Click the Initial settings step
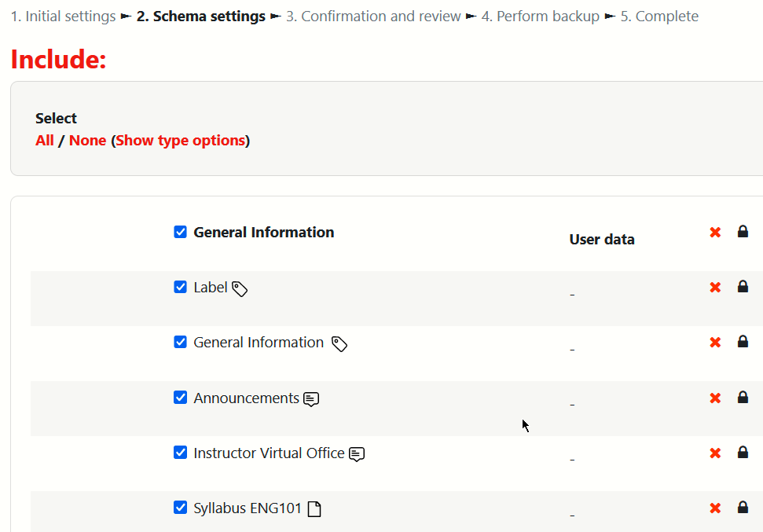The height and width of the screenshot is (532, 763). click(63, 17)
